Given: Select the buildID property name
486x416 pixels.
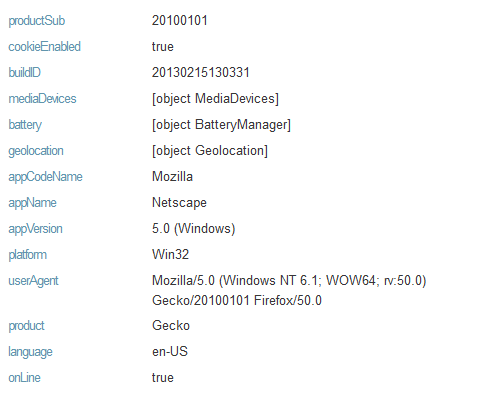Looking at the screenshot, I should point(24,73).
